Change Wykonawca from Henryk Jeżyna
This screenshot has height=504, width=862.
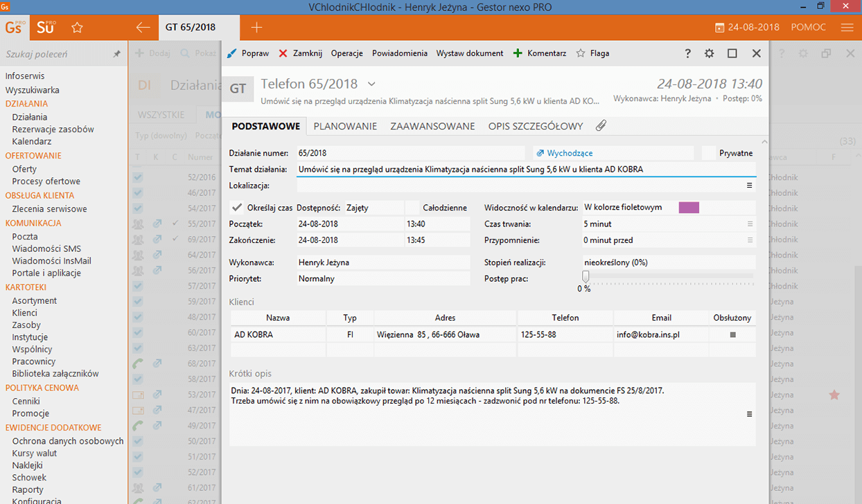383,262
